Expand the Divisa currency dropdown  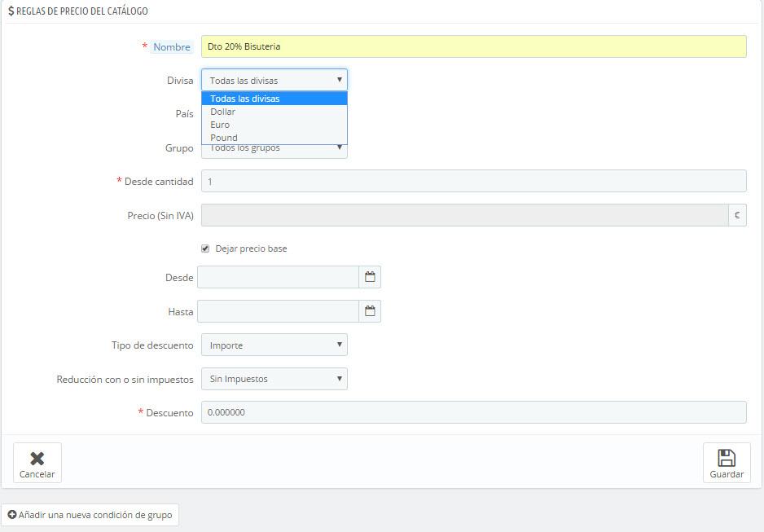(x=274, y=80)
